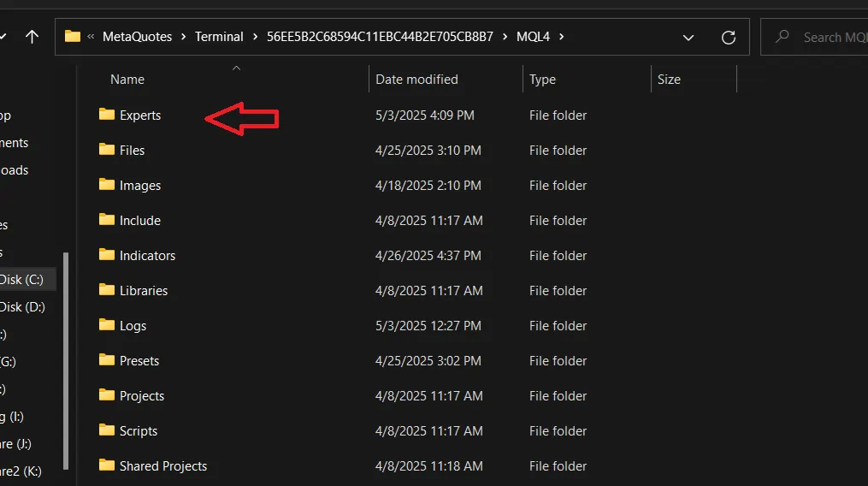Expand hidden path with double chevron
The image size is (868, 486).
(x=91, y=37)
